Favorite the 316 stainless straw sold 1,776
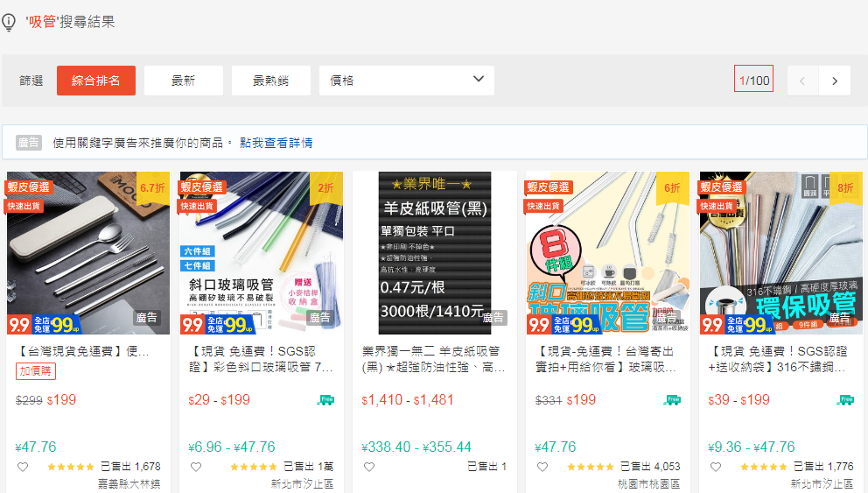Viewport: 868px width, 493px height. tap(716, 467)
